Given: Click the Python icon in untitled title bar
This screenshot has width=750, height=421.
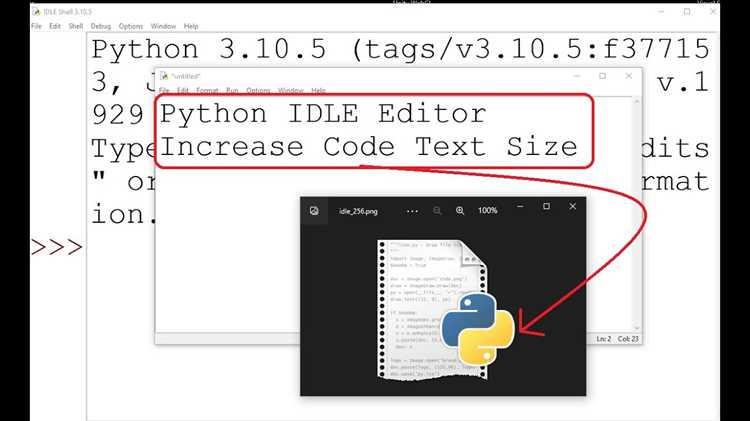Looking at the screenshot, I should [164, 76].
